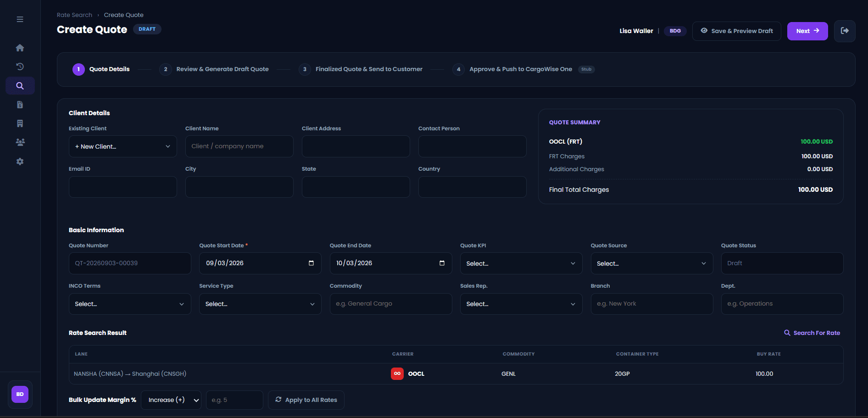The image size is (868, 418).
Task: Click the Commodity input field
Action: tap(391, 304)
